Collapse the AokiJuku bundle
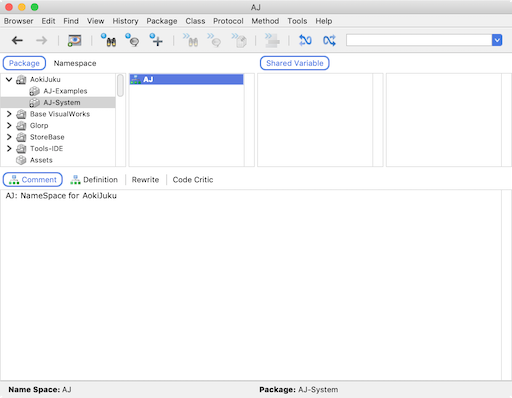This screenshot has width=512, height=398. [x=9, y=79]
